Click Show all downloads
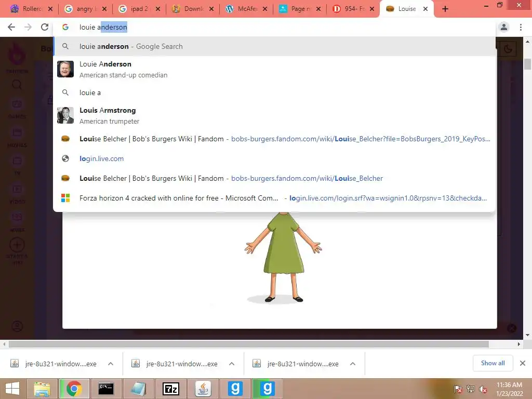The height and width of the screenshot is (399, 532). pyautogui.click(x=493, y=363)
